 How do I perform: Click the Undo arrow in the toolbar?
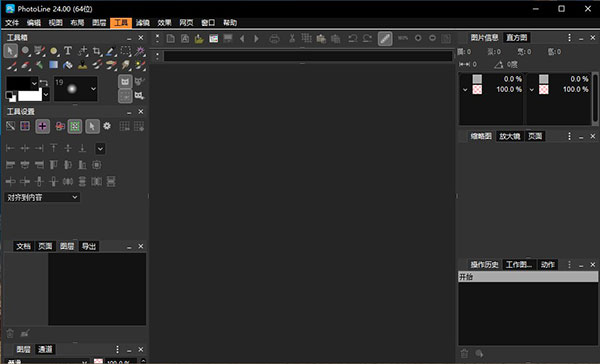pyautogui.click(x=352, y=38)
